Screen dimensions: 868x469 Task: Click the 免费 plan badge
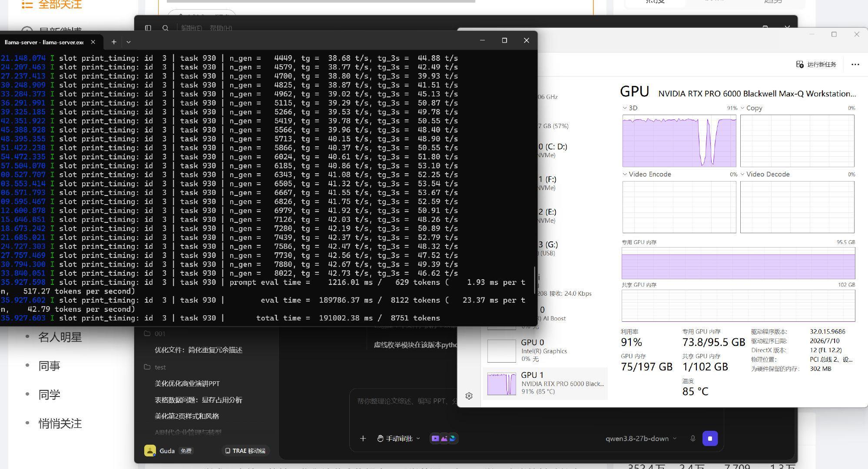(186, 451)
